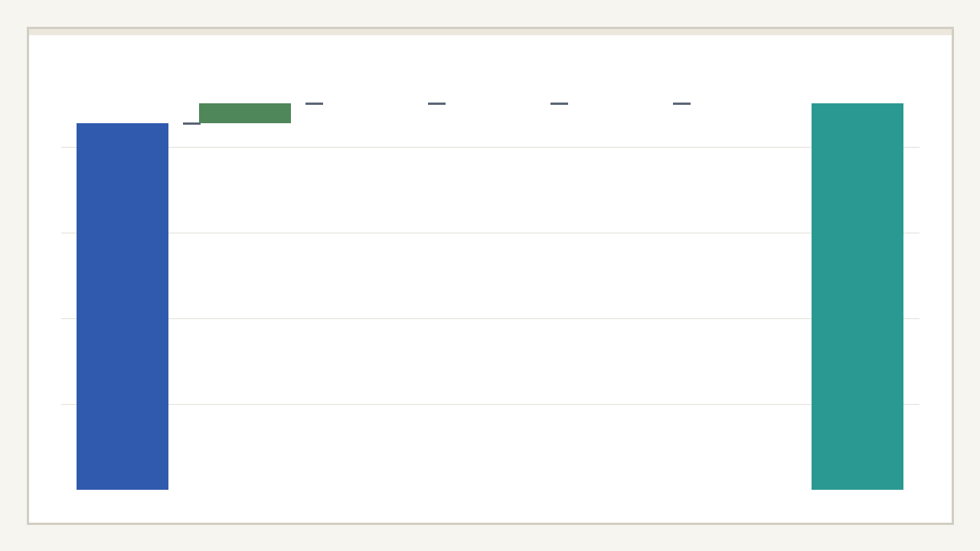Click the top edge of the blue bar
Viewport: 980px width, 551px height.
(122, 124)
